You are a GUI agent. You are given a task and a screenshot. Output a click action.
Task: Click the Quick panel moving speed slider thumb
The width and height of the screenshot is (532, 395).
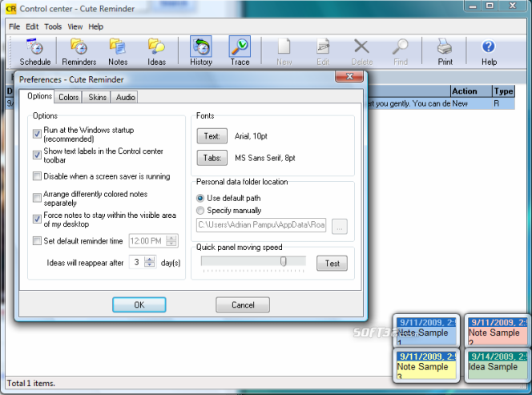(x=284, y=261)
